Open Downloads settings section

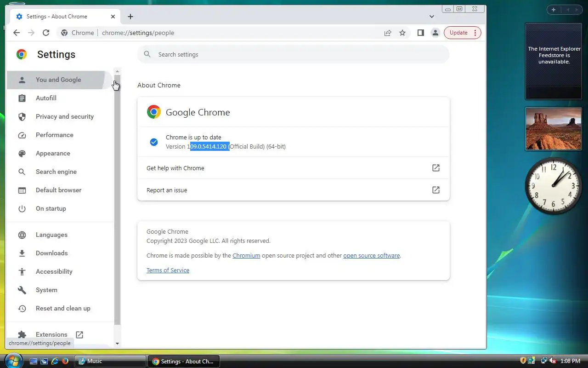pos(60,253)
